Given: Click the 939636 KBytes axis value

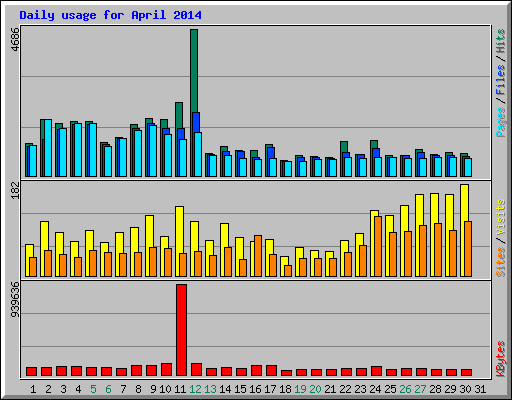Looking at the screenshot, I should coord(15,300).
